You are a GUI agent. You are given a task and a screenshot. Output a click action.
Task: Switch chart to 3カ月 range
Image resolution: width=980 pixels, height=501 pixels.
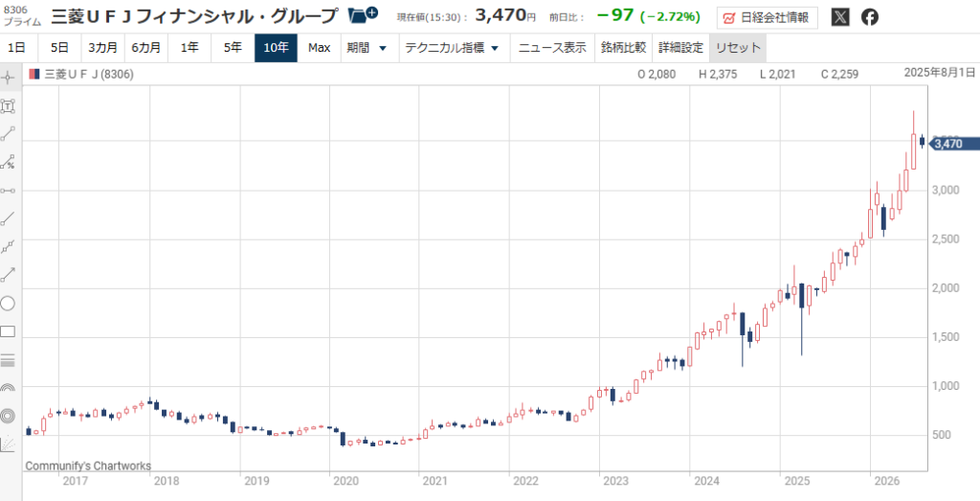pyautogui.click(x=103, y=48)
